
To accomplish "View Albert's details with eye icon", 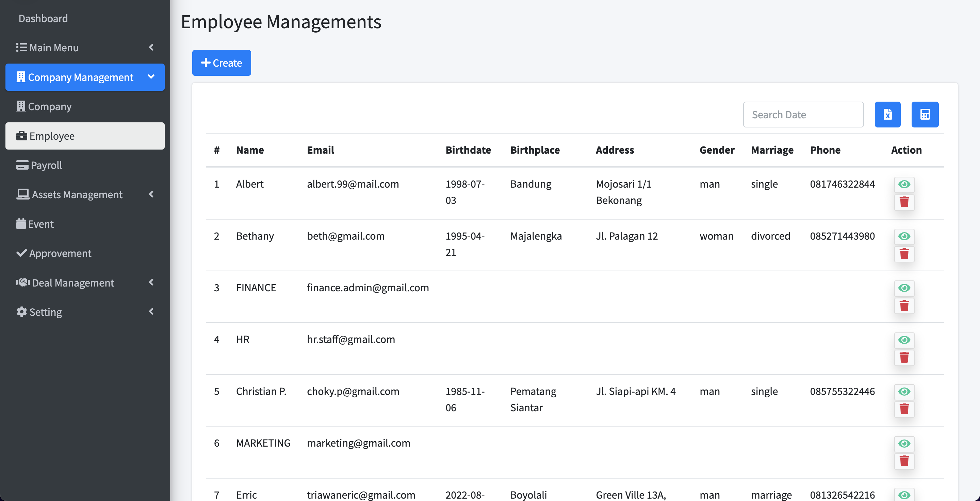I will pos(904,184).
